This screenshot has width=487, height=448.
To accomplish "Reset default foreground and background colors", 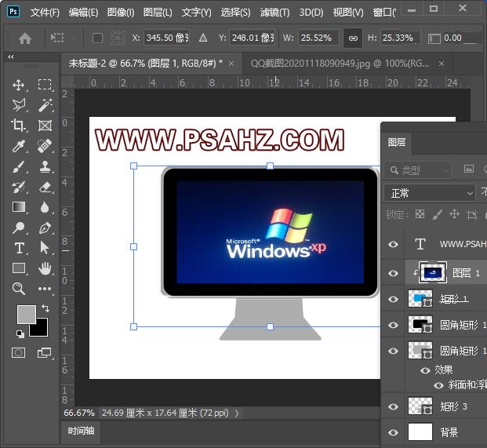I will click(x=20, y=334).
